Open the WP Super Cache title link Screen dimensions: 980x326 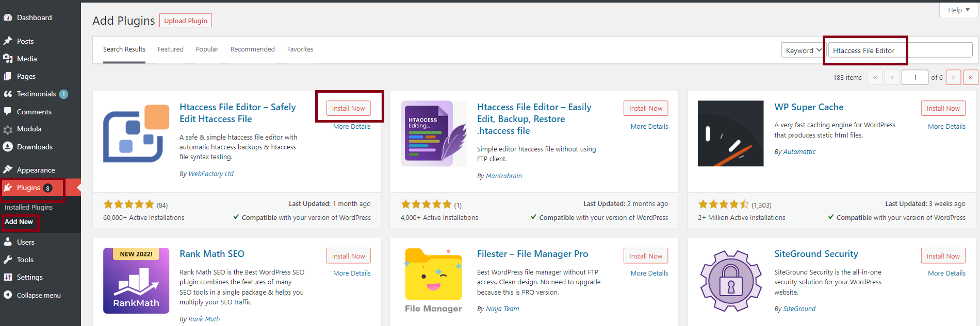pyautogui.click(x=809, y=107)
